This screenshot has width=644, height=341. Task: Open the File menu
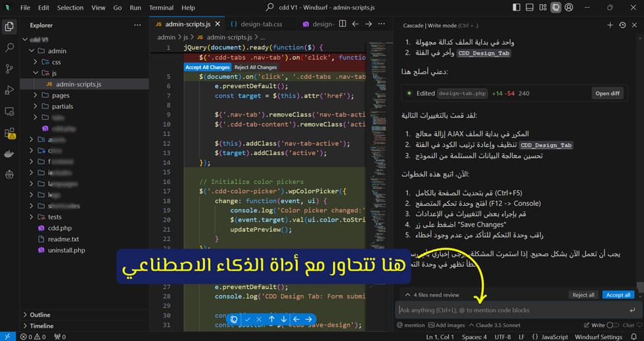[25, 7]
